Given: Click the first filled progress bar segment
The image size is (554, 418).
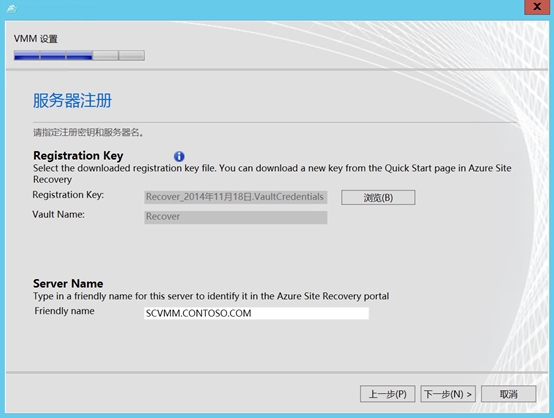Looking at the screenshot, I should pos(27,55).
